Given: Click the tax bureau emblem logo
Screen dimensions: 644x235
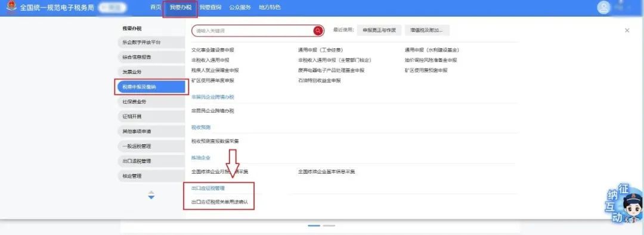Looking at the screenshot, I should [x=11, y=7].
